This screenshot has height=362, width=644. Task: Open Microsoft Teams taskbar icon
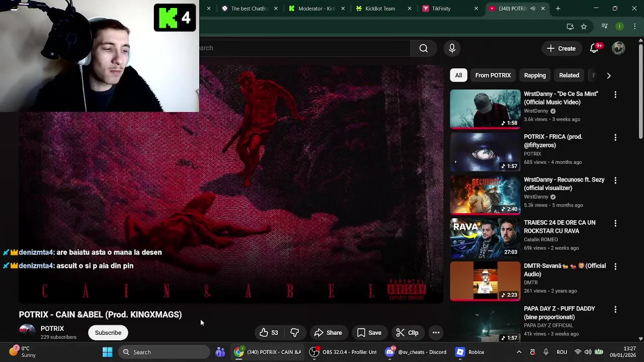coord(220,352)
